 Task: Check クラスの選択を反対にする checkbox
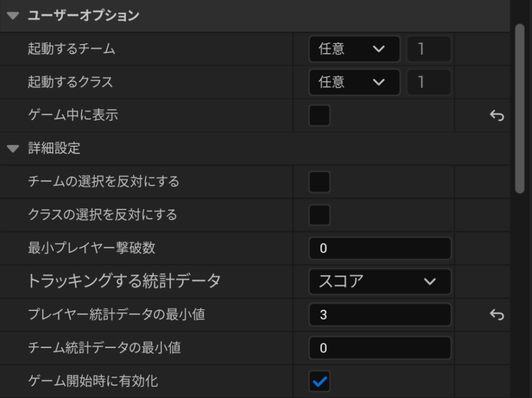(320, 215)
